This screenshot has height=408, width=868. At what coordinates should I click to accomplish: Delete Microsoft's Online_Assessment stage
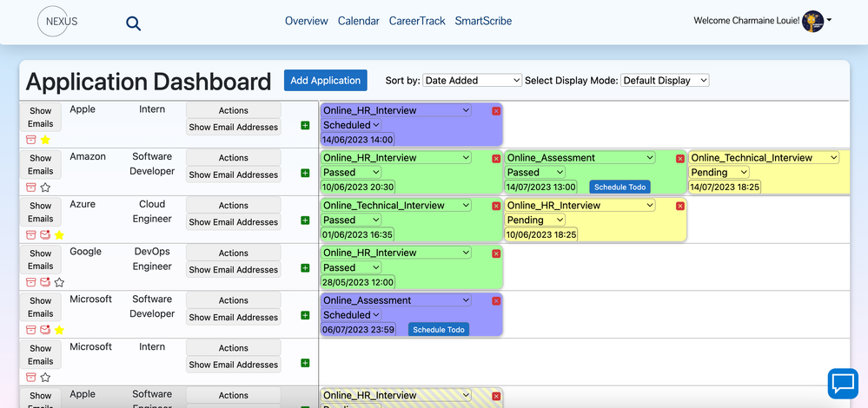tap(496, 301)
